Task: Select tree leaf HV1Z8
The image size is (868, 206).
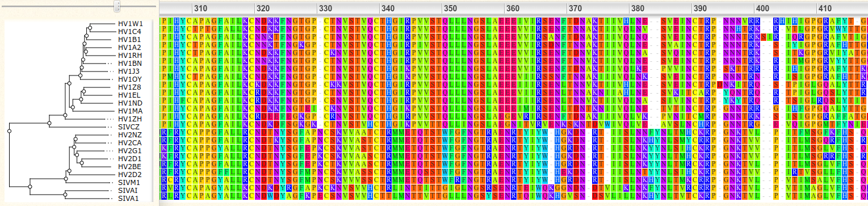Action: pyautogui.click(x=130, y=87)
